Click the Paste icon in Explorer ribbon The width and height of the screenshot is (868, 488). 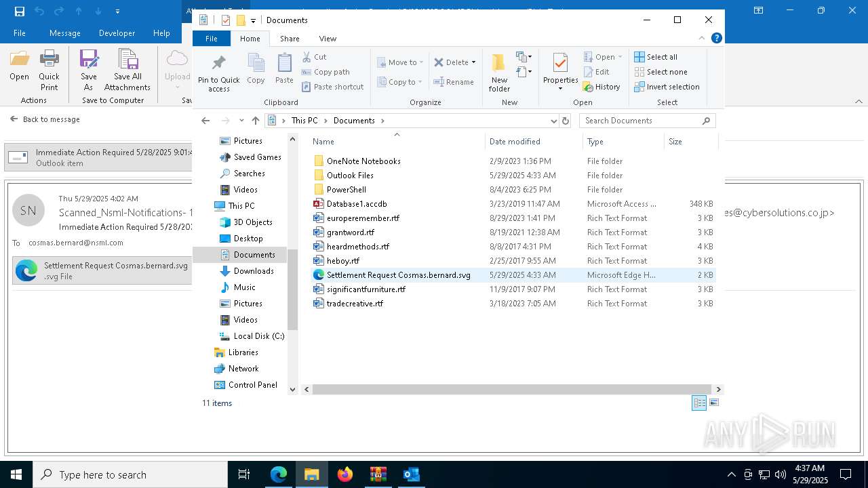(284, 63)
